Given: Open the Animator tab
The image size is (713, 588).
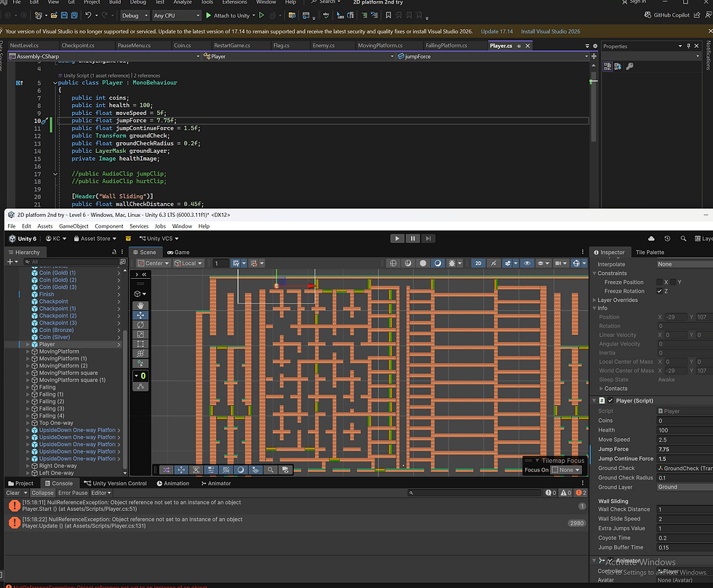Looking at the screenshot, I should [x=216, y=483].
